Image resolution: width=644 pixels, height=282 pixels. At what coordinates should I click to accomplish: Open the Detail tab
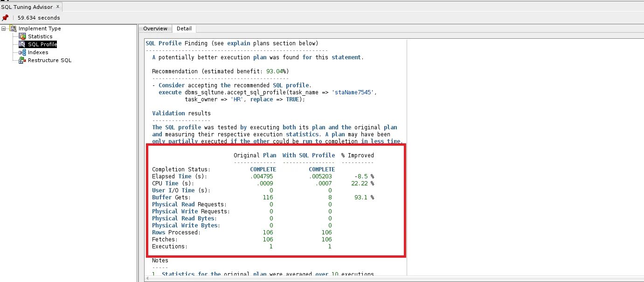(x=184, y=28)
